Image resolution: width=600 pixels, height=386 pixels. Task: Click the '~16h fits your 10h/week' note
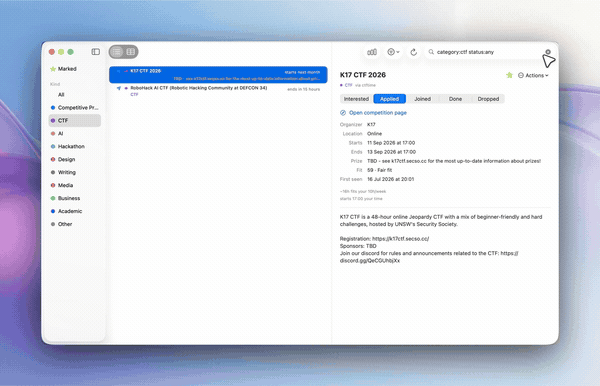(363, 191)
